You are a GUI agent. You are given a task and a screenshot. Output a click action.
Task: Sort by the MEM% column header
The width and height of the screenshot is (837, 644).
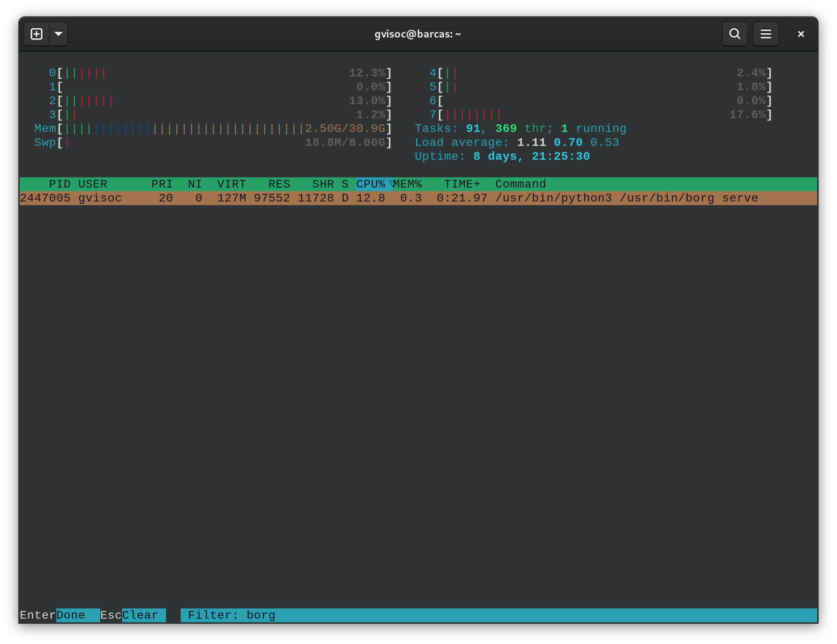tap(408, 184)
